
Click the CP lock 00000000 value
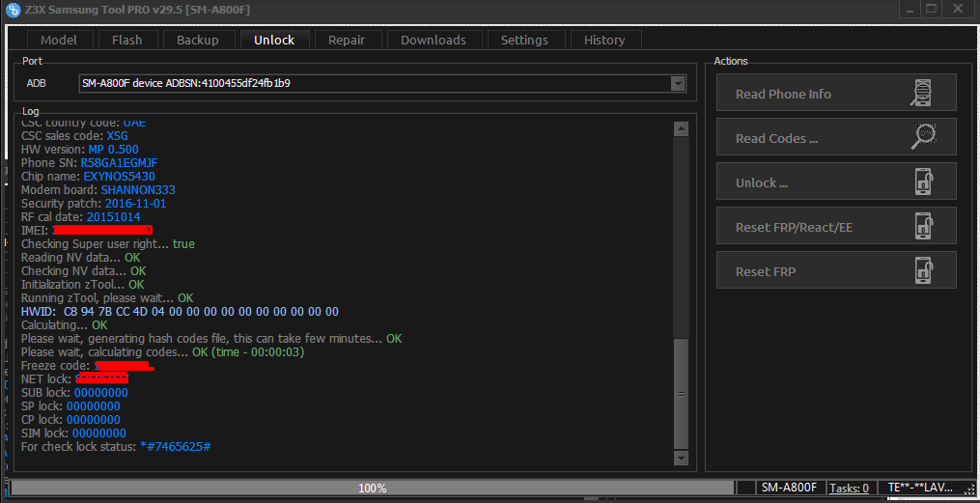pyautogui.click(x=93, y=420)
